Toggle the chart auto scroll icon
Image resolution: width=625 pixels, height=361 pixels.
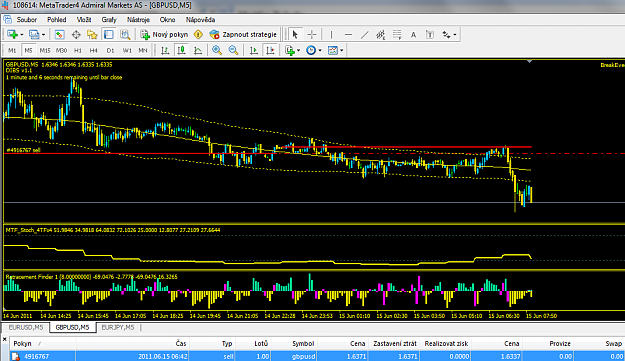point(254,50)
